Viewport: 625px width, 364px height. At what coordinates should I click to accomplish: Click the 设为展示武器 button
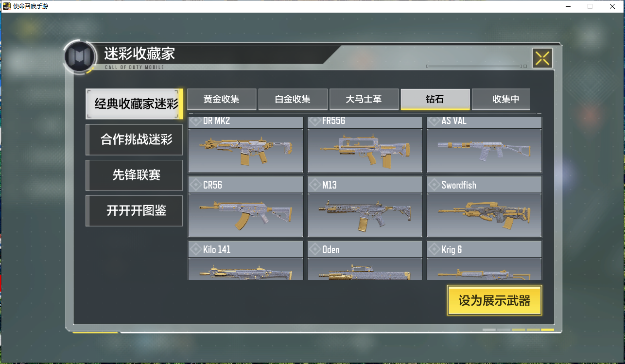pyautogui.click(x=494, y=300)
